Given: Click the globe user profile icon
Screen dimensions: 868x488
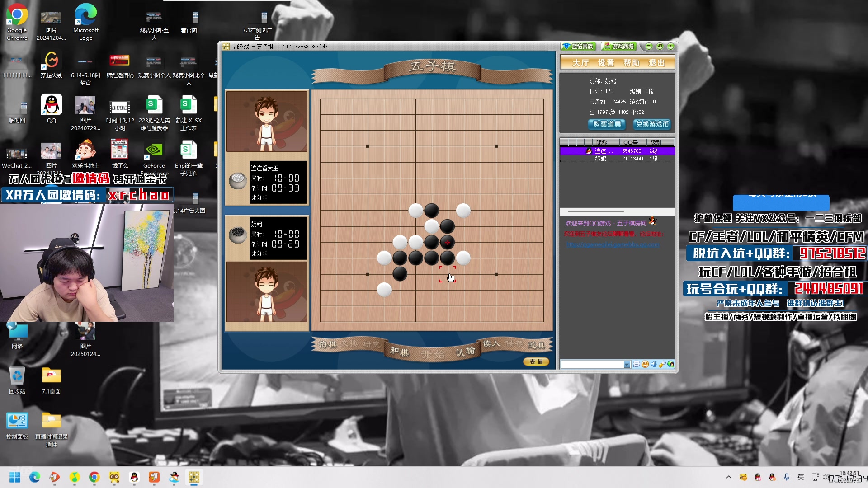Looking at the screenshot, I should pos(671,364).
